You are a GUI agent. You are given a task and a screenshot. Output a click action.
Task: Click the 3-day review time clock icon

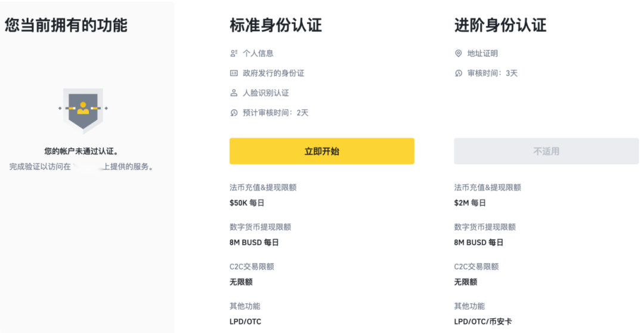pyautogui.click(x=459, y=73)
